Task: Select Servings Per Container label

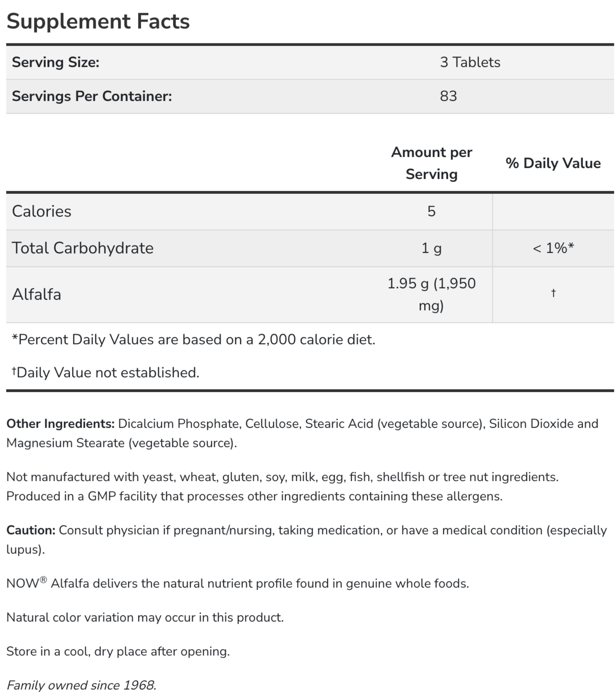Action: click(92, 96)
